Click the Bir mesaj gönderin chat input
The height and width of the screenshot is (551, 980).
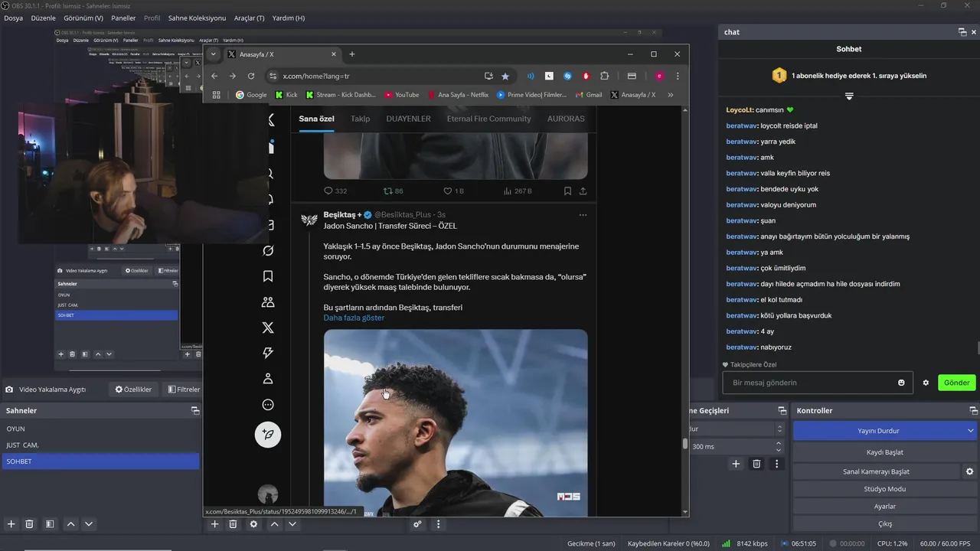click(818, 383)
